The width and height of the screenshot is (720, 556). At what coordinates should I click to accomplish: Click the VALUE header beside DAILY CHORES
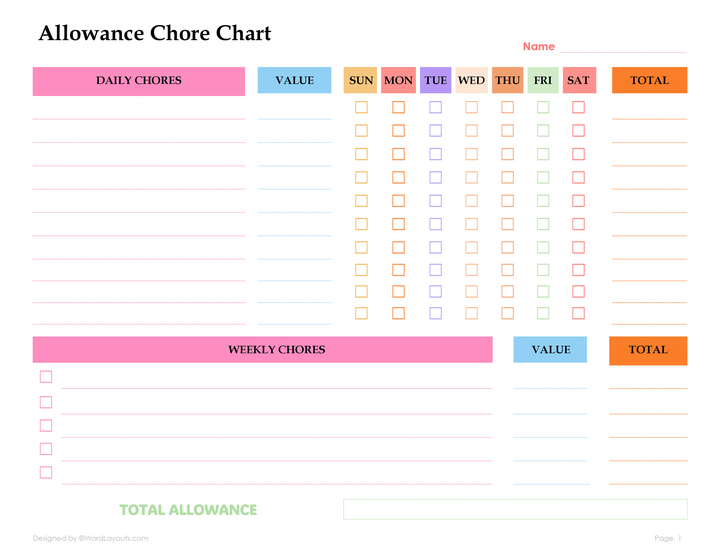click(x=294, y=81)
